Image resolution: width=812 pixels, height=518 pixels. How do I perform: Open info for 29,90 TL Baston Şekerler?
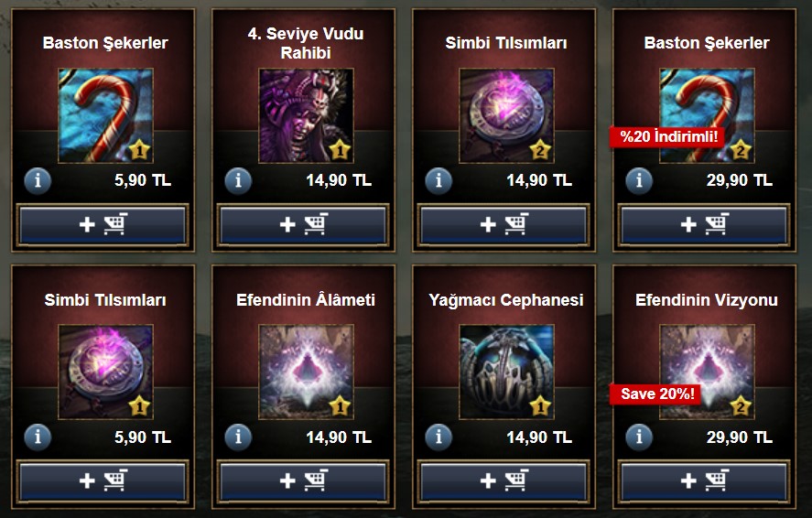point(639,180)
